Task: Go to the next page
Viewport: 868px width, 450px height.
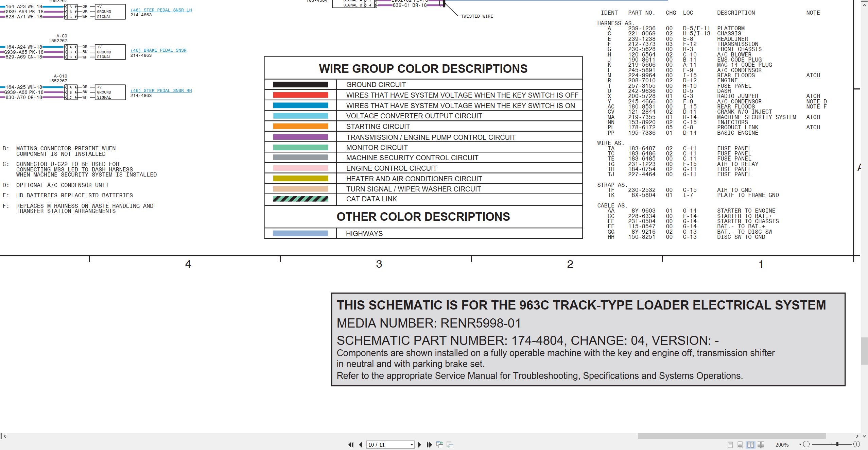Action: coord(419,445)
